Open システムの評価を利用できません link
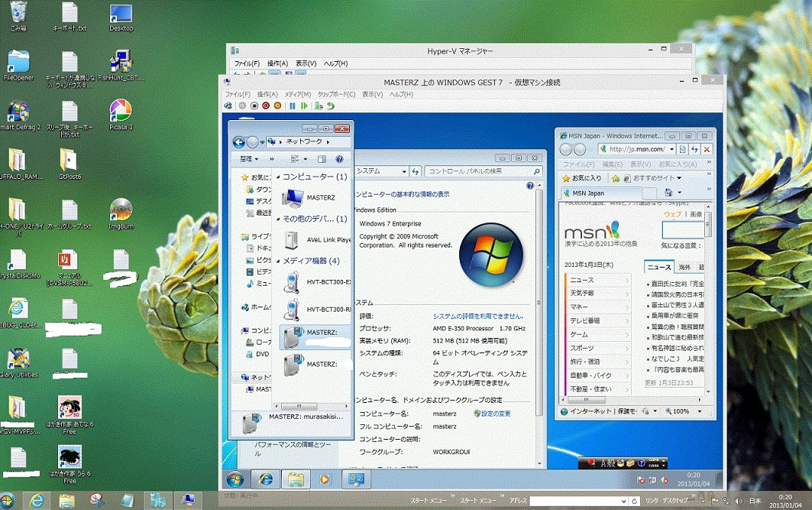Screen dimensions: 812x510 pyautogui.click(x=478, y=316)
